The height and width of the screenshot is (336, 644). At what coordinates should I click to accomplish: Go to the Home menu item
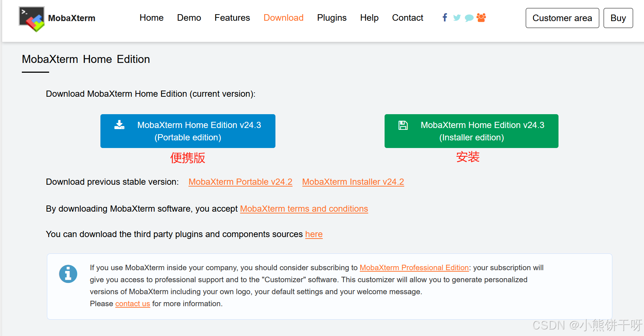[x=151, y=18]
